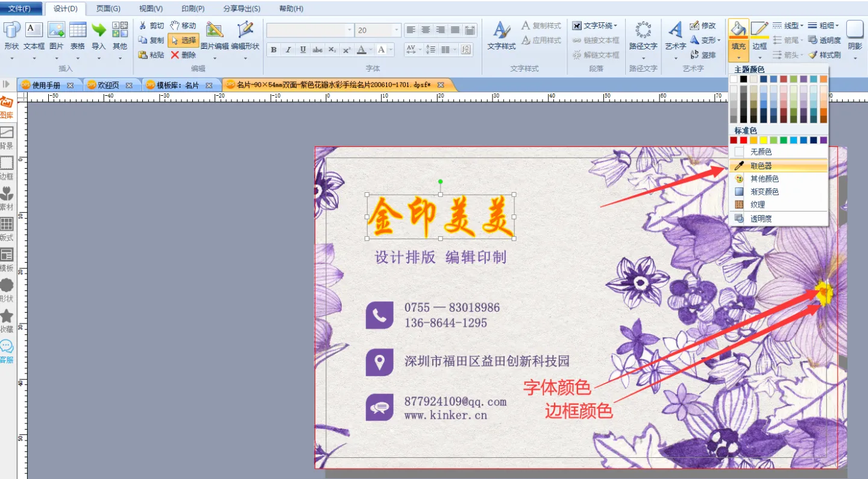Open the 模板 template sidebar panel
This screenshot has height=479, width=868.
tap(7, 260)
